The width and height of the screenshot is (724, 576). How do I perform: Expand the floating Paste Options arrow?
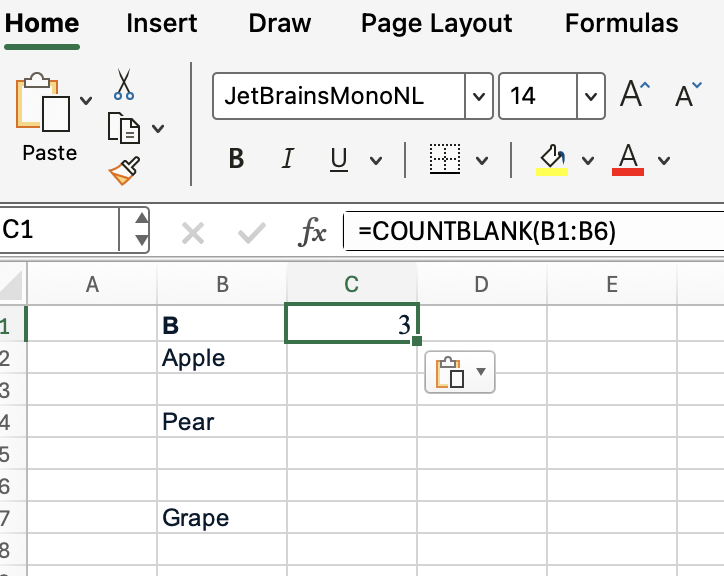click(x=481, y=371)
